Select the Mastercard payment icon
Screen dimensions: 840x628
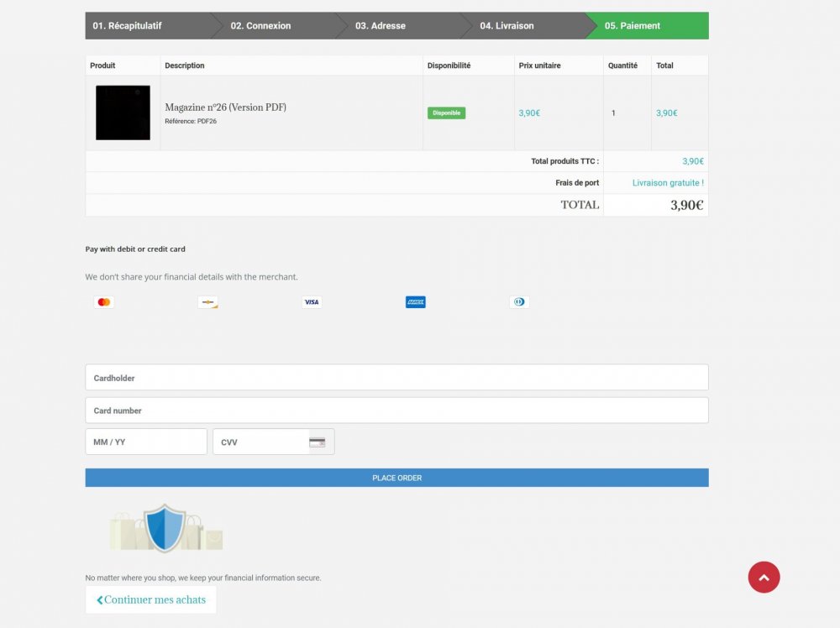pyautogui.click(x=104, y=302)
